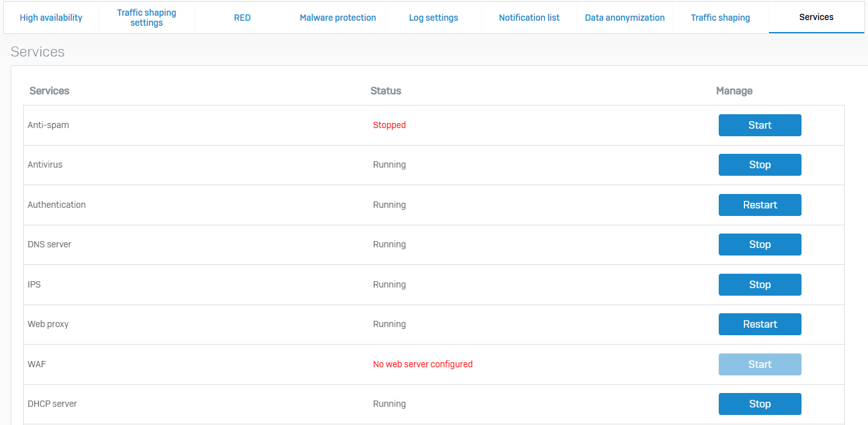Open the Malware protection tab

coord(338,18)
